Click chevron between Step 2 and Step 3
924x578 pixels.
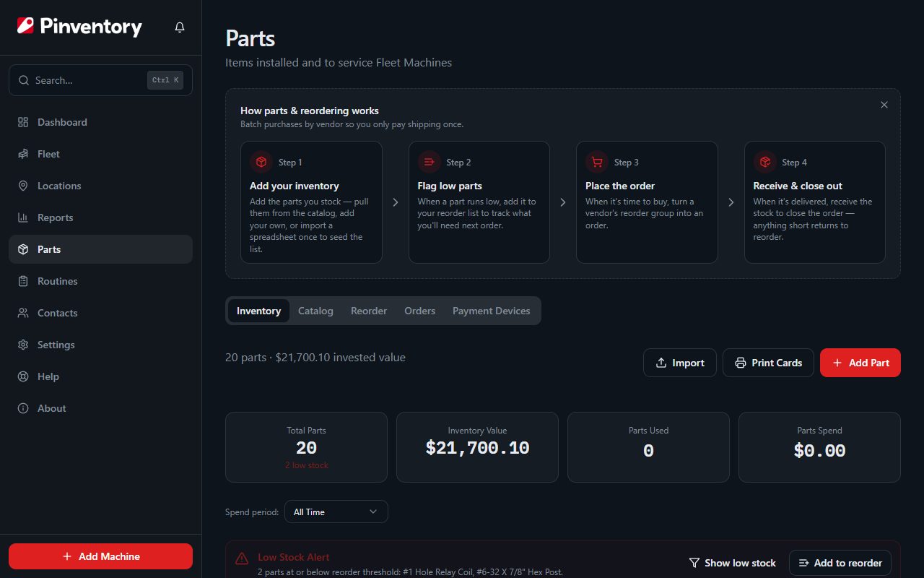[x=563, y=202]
